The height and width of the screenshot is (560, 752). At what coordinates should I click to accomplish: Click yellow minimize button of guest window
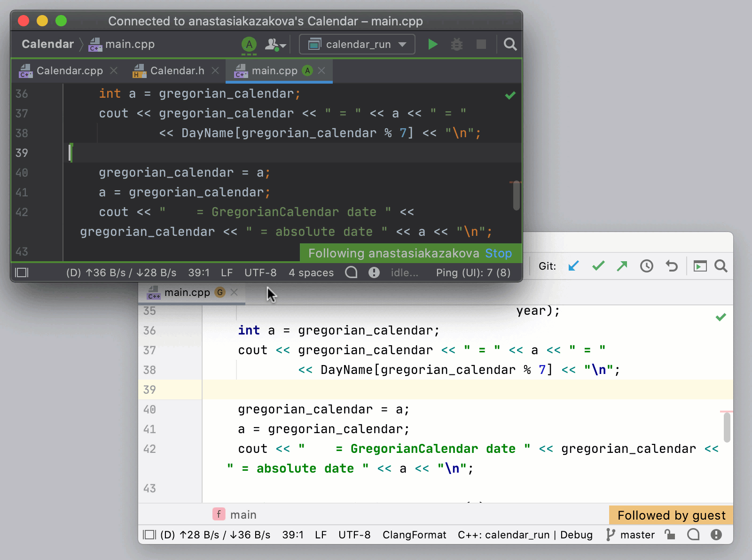(x=42, y=21)
